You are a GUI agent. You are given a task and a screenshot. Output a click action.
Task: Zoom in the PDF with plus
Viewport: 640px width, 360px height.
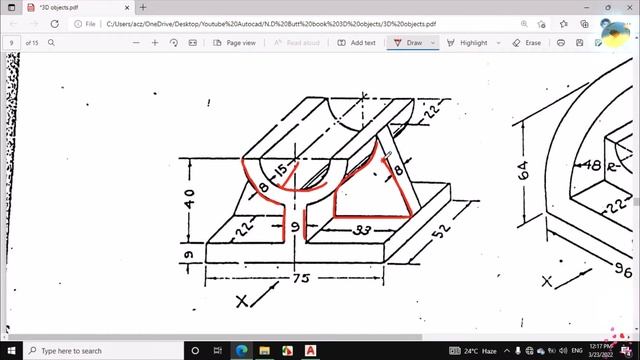pyautogui.click(x=155, y=42)
